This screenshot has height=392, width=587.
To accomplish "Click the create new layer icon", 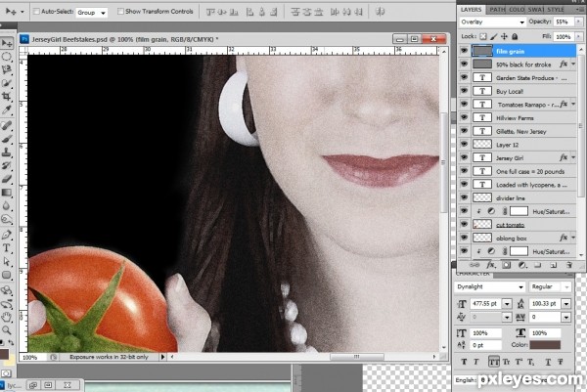I will pos(554,265).
